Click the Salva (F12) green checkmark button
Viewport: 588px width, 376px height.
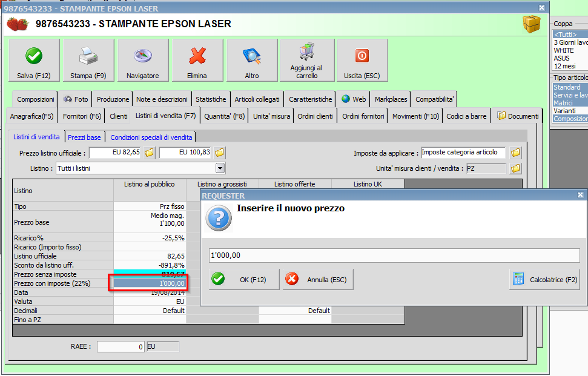coord(34,61)
